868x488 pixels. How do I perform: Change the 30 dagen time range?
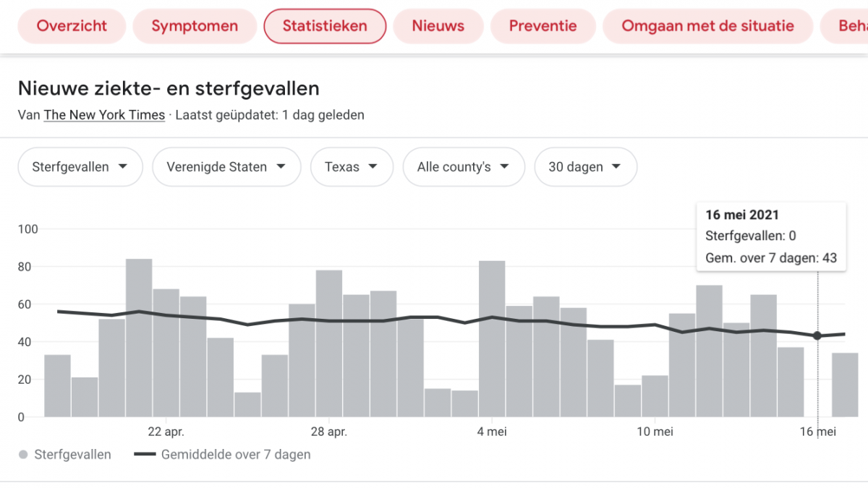585,167
